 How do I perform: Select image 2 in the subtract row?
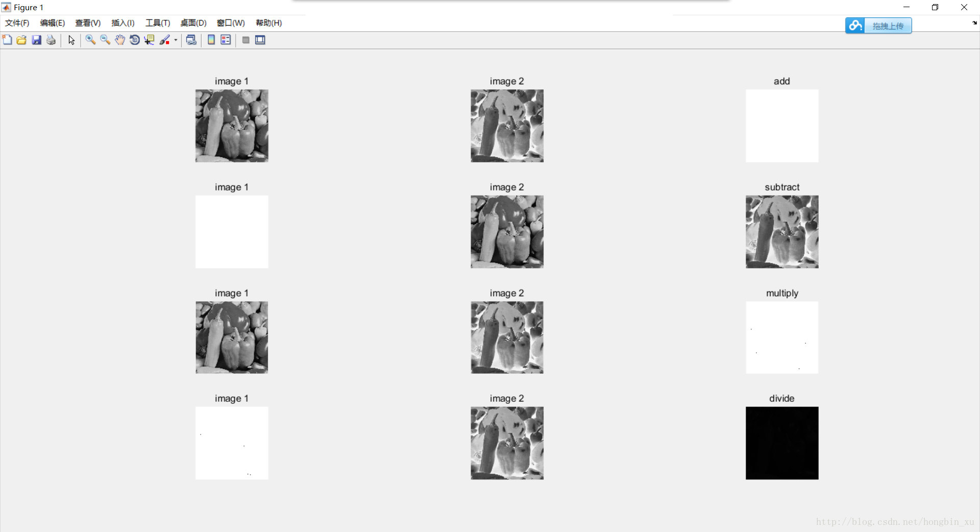click(507, 232)
